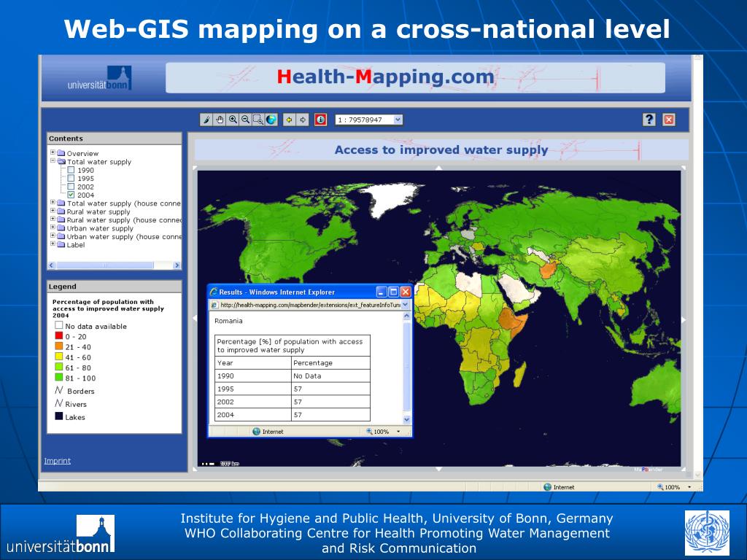747x560 pixels.
Task: Select the Total water supply tree label
Action: [x=99, y=162]
